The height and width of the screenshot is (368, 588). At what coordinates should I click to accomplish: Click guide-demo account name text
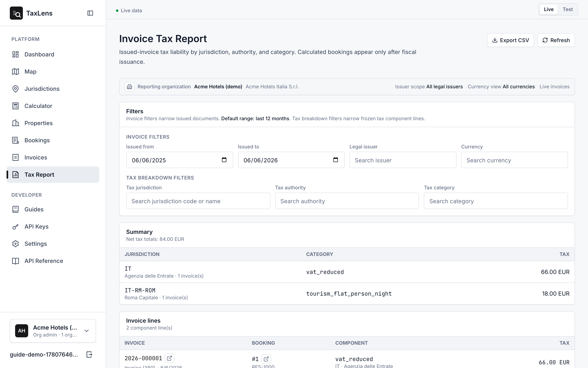point(44,354)
